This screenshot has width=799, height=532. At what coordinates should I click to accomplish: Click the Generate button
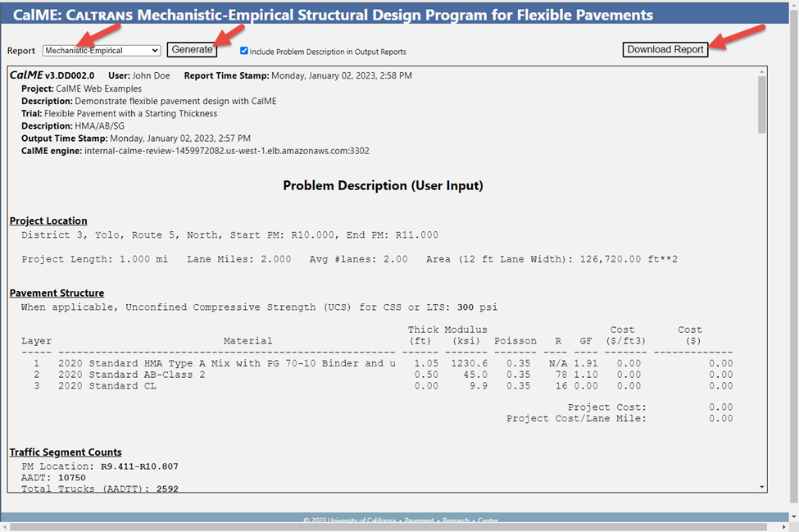pos(192,50)
